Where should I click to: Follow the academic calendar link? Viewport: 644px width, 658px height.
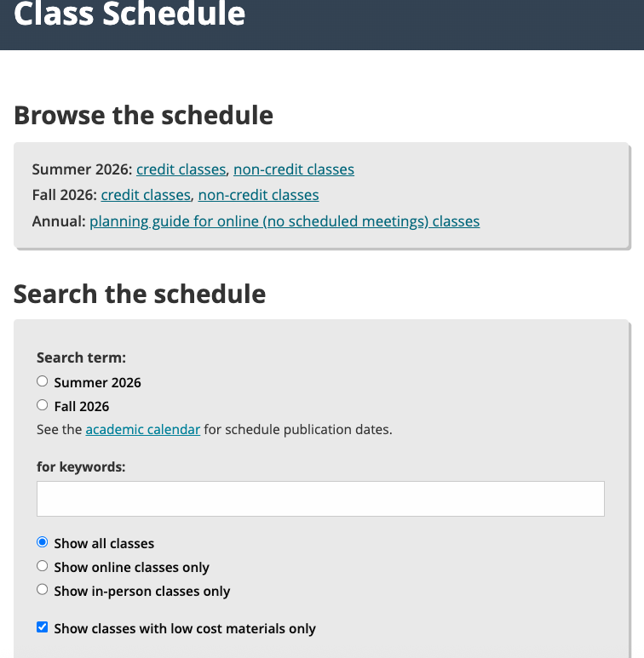[143, 430]
